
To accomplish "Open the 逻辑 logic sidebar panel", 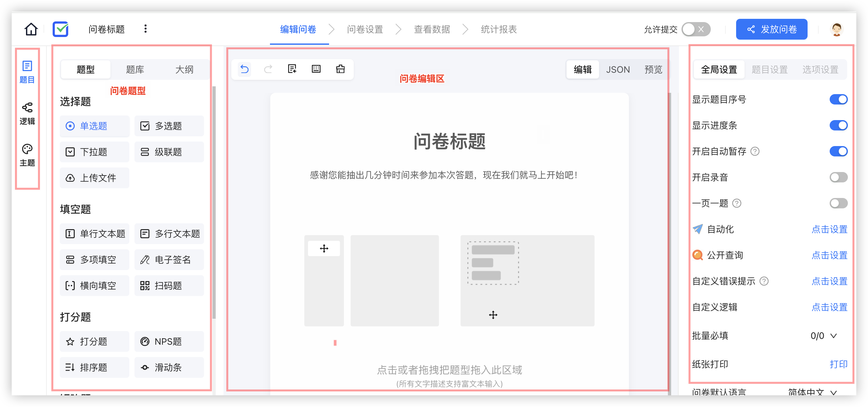I will tap(27, 114).
